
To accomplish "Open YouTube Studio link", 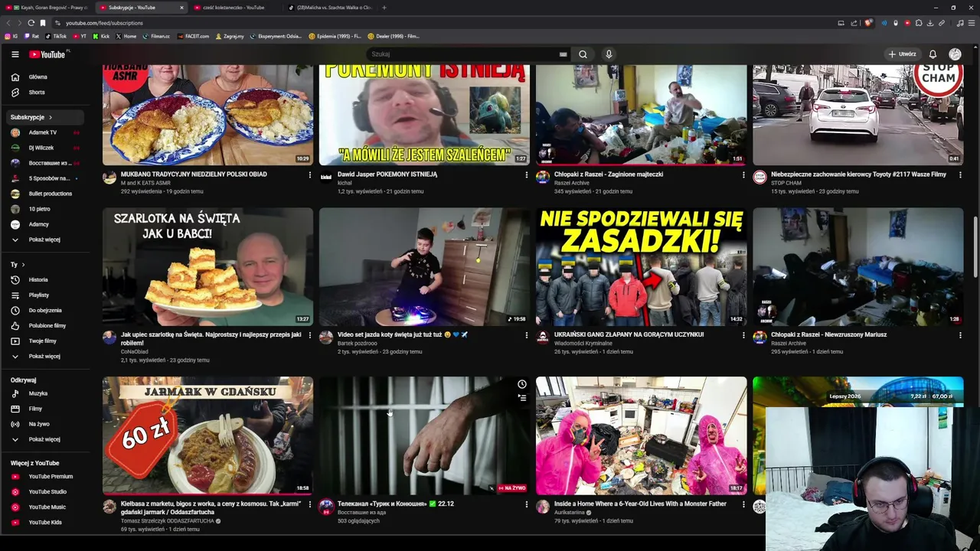I will [46, 491].
